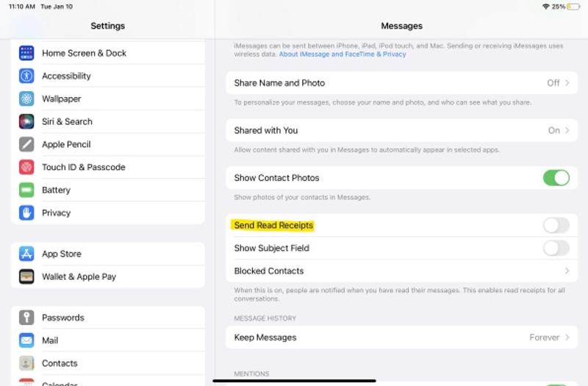
Task: Enable the Send Read Receipts switch
Action: 556,226
